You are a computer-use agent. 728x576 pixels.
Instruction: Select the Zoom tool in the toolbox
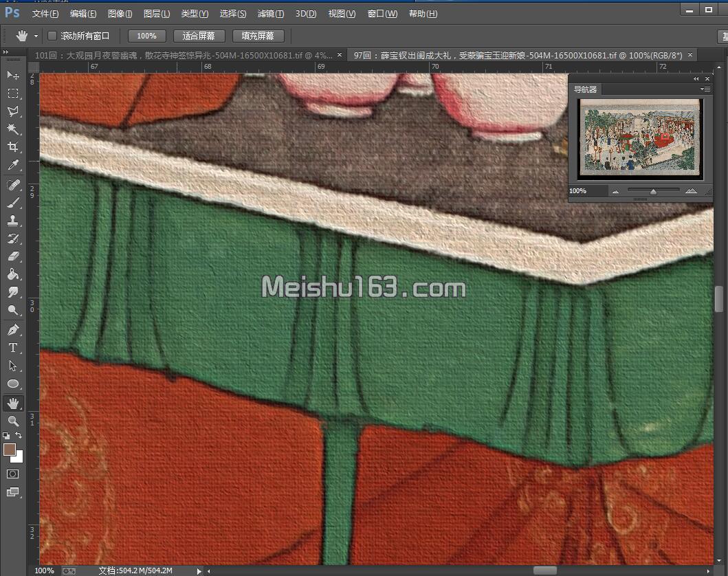[13, 421]
